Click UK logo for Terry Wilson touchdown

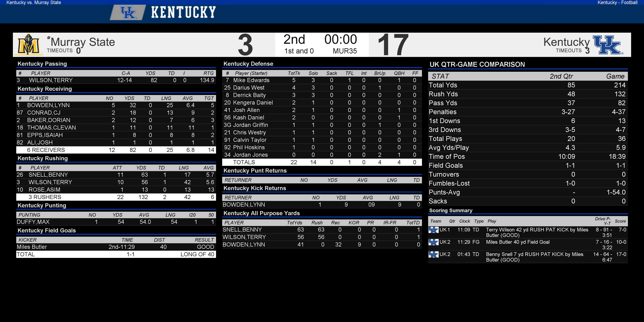click(434, 230)
